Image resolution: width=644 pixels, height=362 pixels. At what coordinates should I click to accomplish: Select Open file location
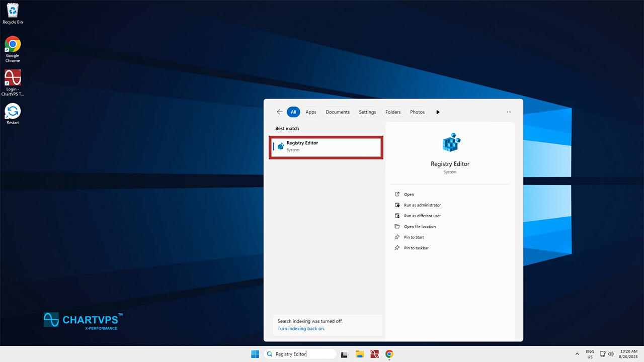coord(420,227)
